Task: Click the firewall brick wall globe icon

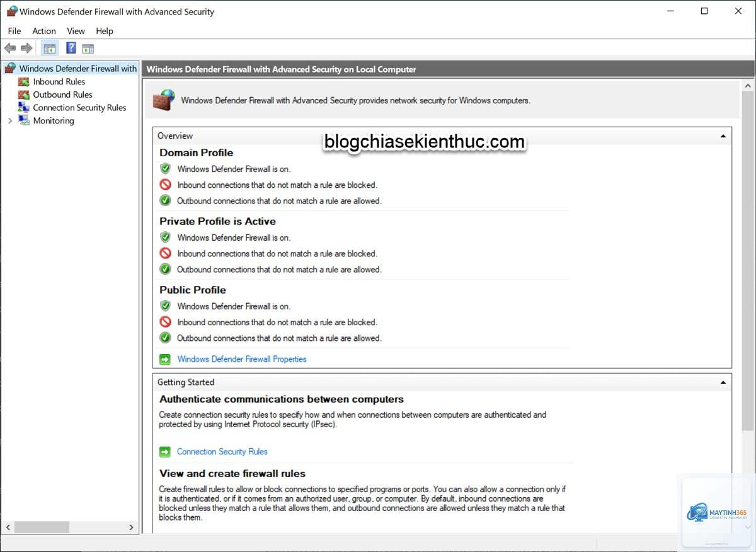Action: tap(164, 100)
